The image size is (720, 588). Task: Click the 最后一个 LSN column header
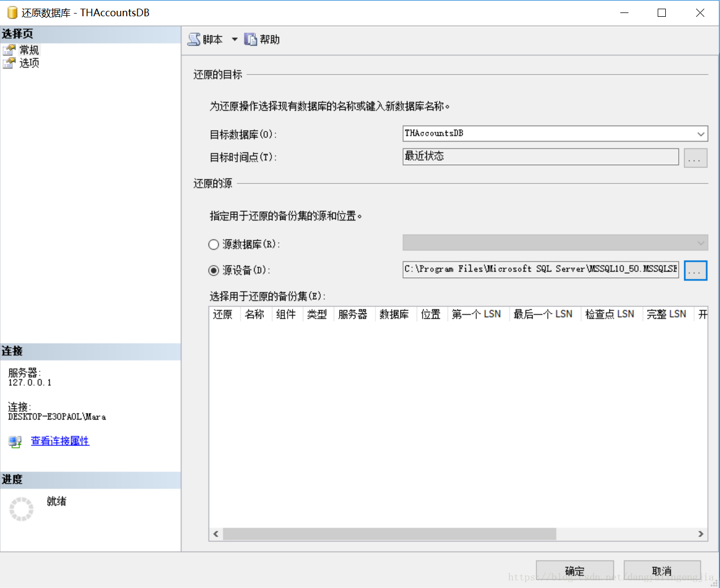coord(545,314)
